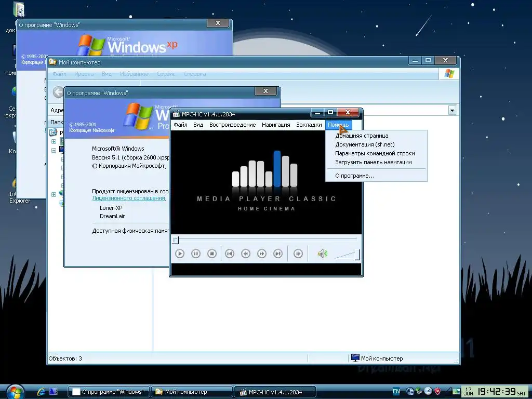Open the Лицензионного соглашения link
Screen dimensions: 532x399
point(129,198)
